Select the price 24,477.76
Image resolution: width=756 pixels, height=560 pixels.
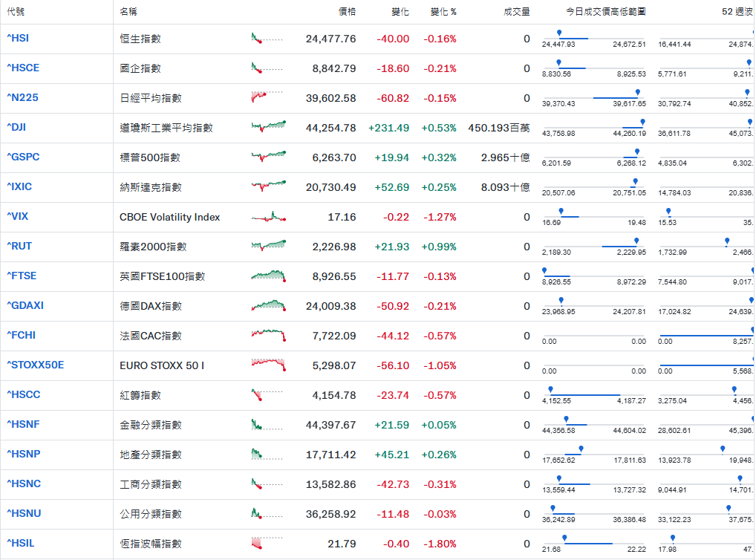[x=330, y=39]
